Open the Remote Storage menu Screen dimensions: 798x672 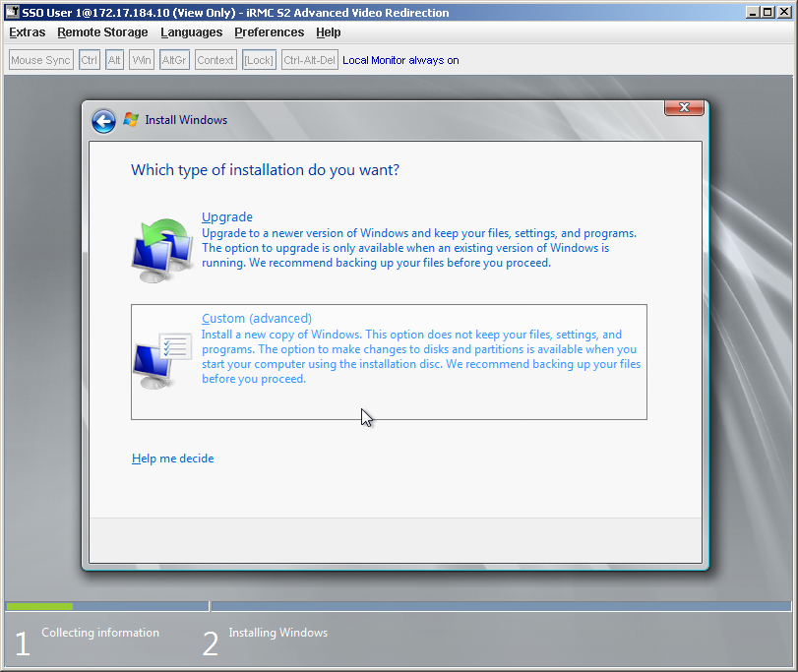pos(102,32)
